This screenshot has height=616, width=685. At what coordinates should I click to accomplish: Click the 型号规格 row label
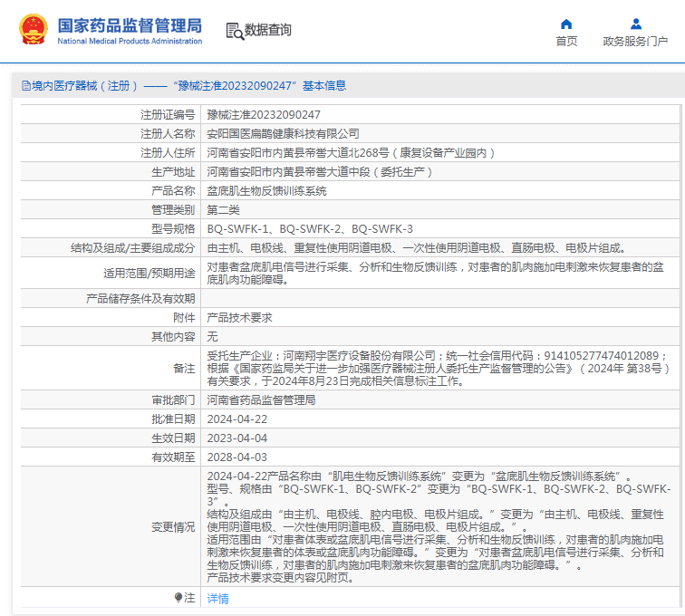(x=173, y=229)
